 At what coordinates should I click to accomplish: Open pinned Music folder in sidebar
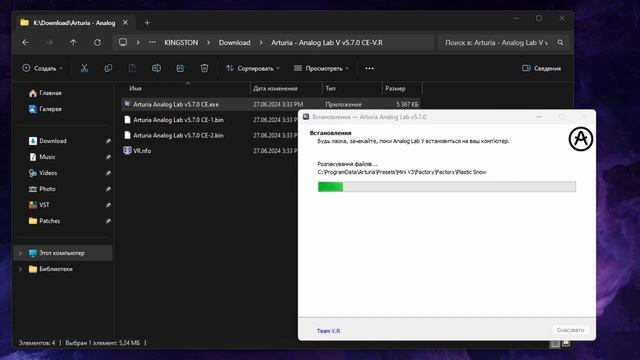(x=42, y=157)
